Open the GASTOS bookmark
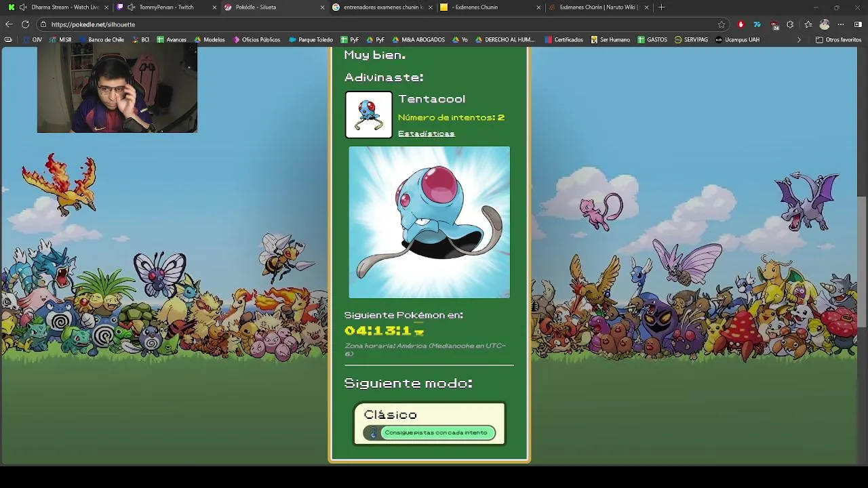 (x=652, y=40)
